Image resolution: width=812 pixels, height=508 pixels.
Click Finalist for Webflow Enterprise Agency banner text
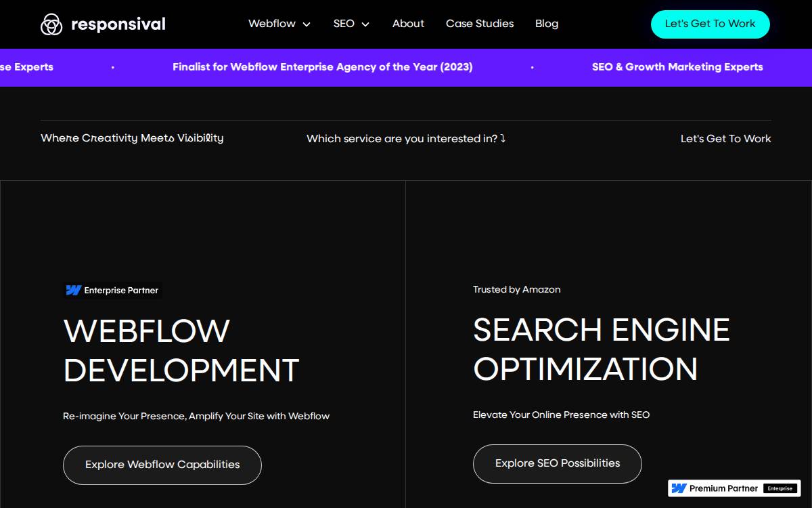tap(323, 67)
